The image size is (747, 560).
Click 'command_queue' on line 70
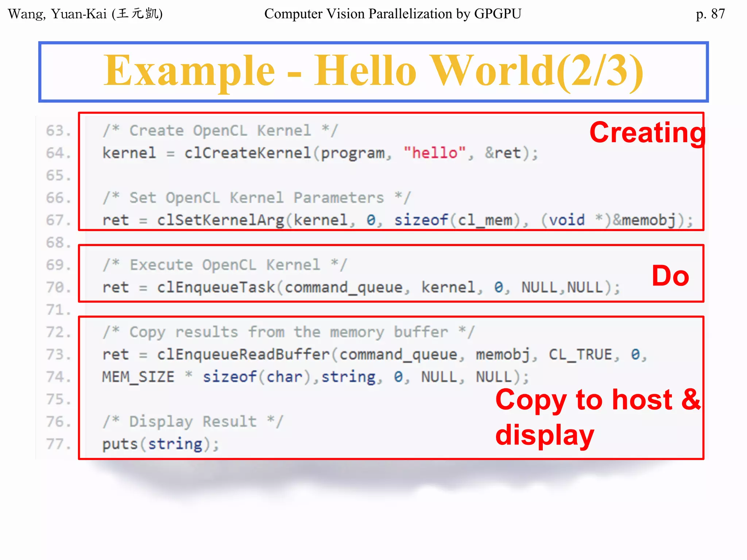click(344, 288)
